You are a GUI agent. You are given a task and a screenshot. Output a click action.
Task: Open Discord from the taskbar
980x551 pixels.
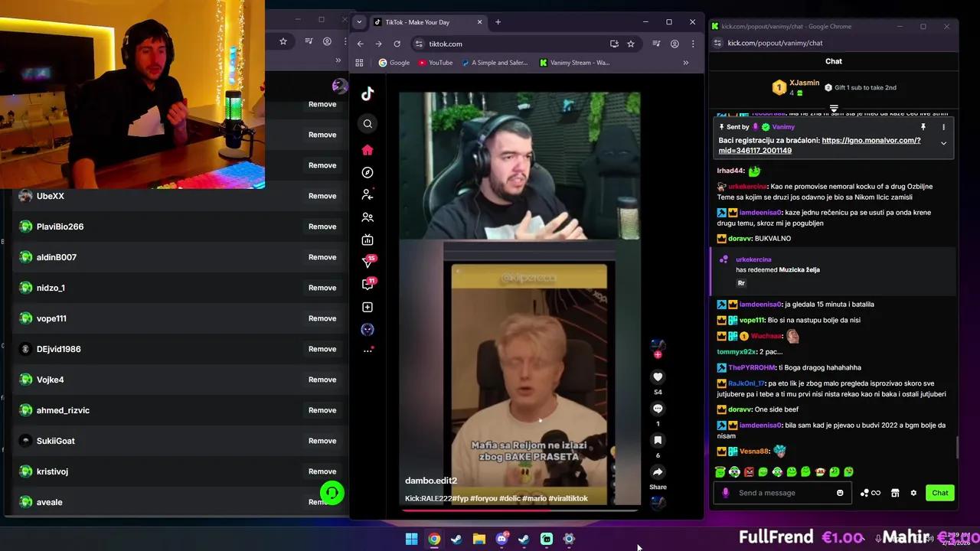click(x=501, y=539)
